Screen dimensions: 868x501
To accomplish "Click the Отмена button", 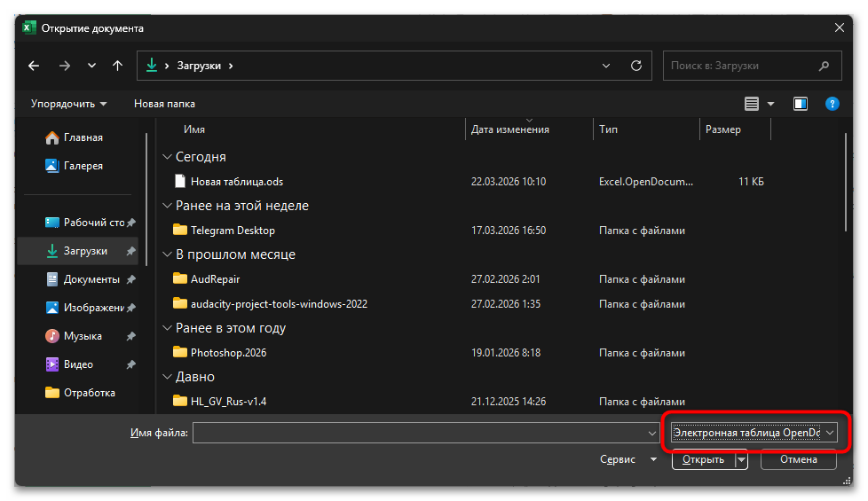I will (799, 459).
